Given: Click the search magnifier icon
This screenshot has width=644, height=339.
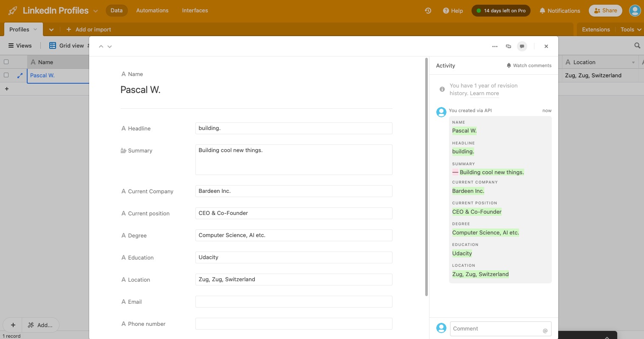Looking at the screenshot, I should coord(637,45).
